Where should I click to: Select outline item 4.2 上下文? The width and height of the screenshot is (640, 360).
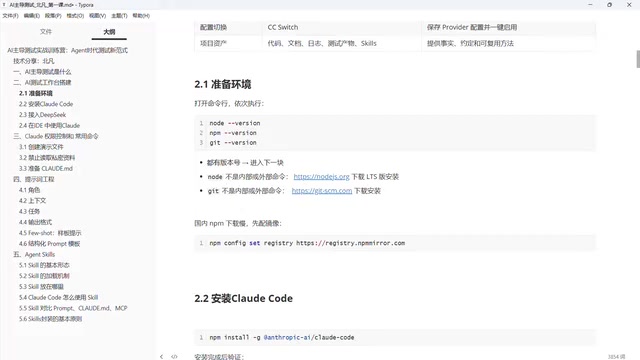pyautogui.click(x=32, y=201)
